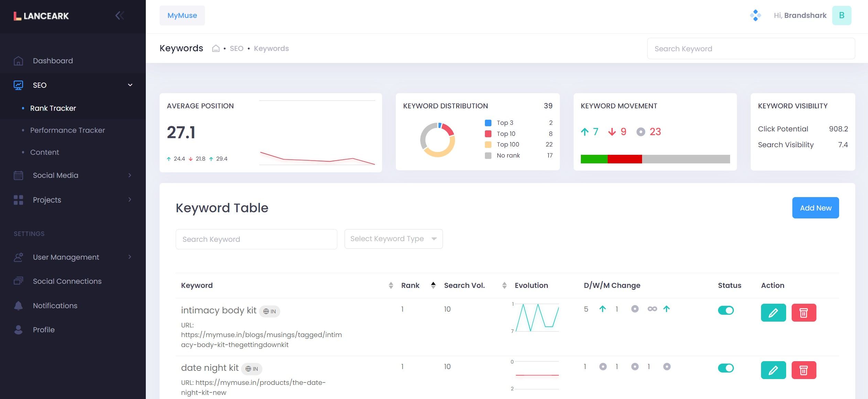Viewport: 868px width, 399px height.
Task: Click the header Search Keyword field
Action: pos(751,49)
